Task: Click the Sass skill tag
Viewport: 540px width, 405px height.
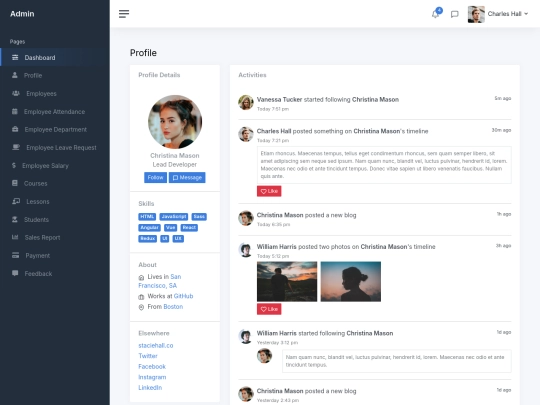Action: (199, 217)
